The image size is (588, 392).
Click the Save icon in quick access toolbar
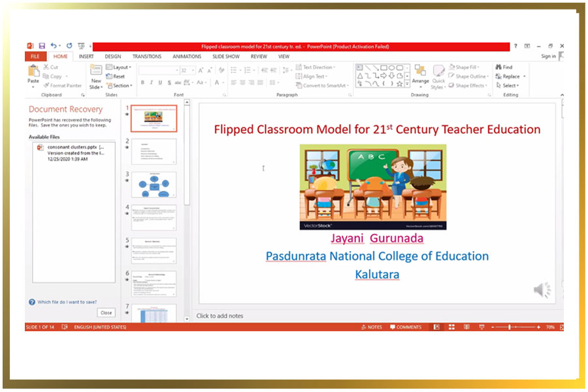pyautogui.click(x=42, y=46)
